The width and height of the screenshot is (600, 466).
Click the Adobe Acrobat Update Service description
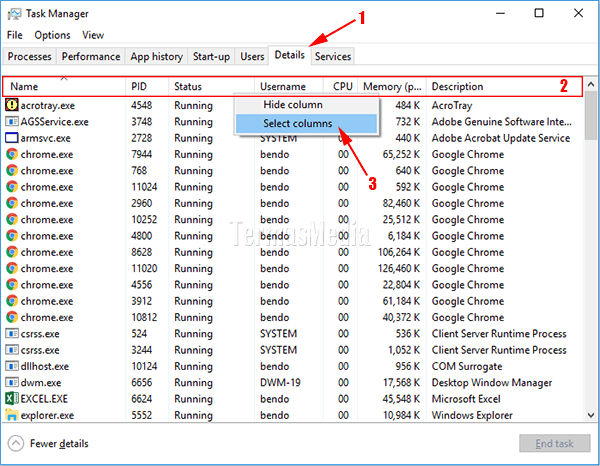(x=501, y=138)
